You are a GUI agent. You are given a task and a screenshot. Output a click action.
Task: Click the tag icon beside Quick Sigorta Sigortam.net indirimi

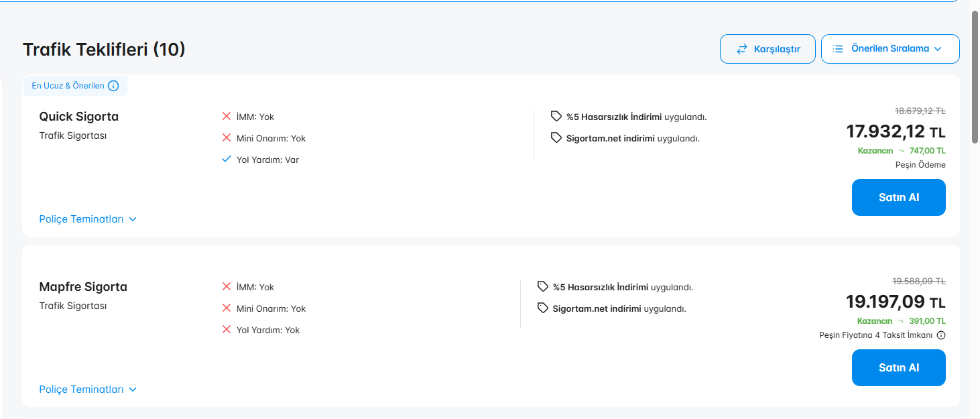pos(556,138)
